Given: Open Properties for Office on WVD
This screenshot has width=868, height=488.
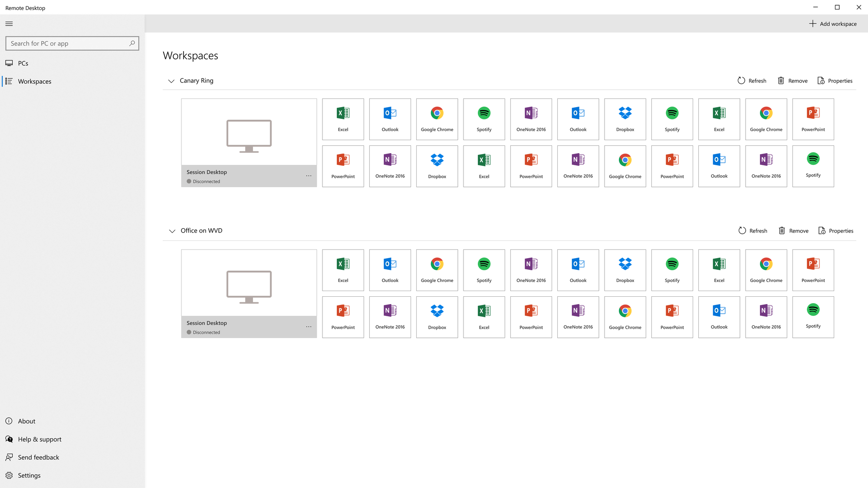Looking at the screenshot, I should click(x=835, y=231).
